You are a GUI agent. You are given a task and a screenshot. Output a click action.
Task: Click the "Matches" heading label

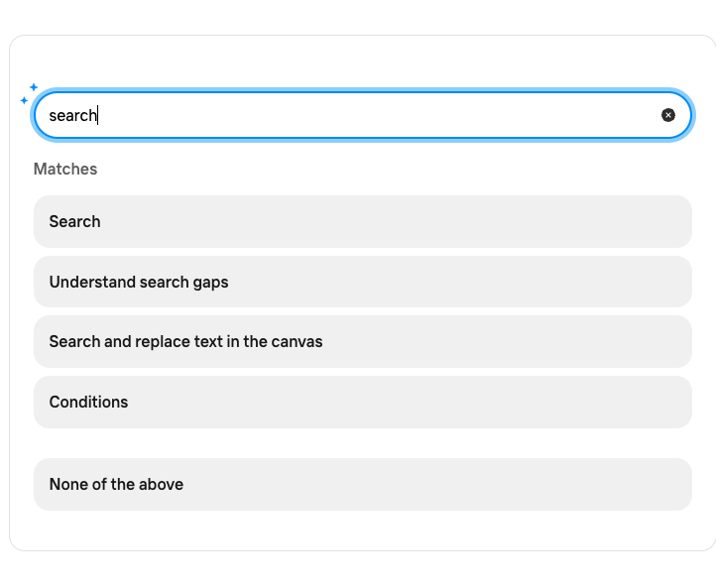tap(65, 169)
